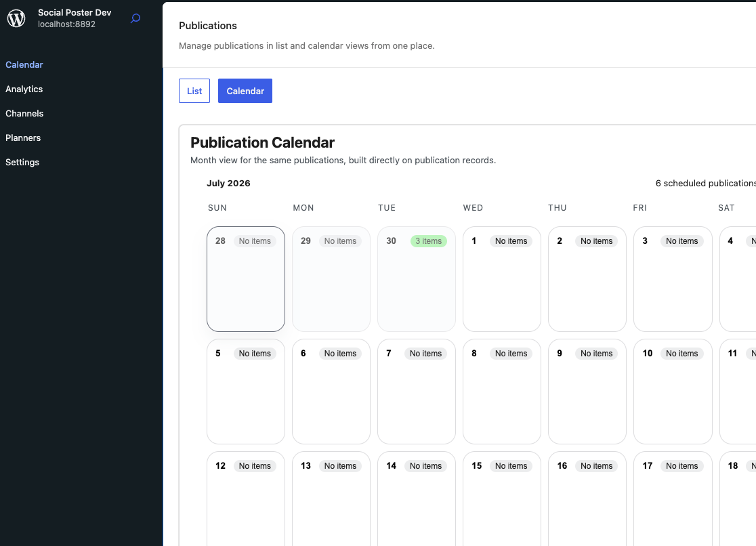The height and width of the screenshot is (546, 756).
Task: Open Settings in the sidebar
Action: [22, 162]
